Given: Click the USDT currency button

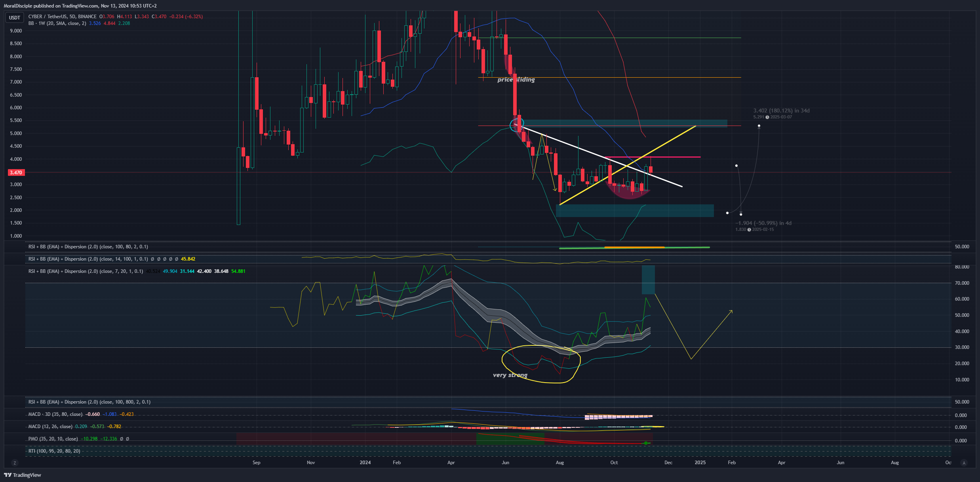Looking at the screenshot, I should click(x=15, y=17).
